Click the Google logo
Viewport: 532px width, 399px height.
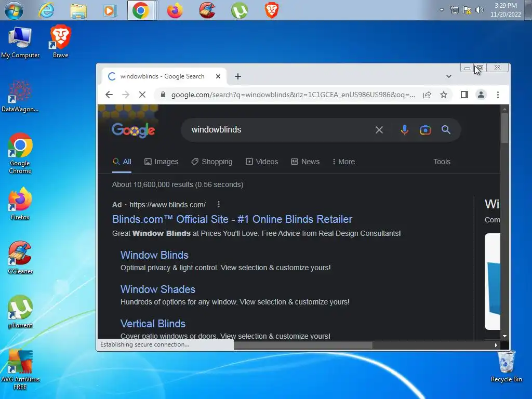tap(134, 130)
